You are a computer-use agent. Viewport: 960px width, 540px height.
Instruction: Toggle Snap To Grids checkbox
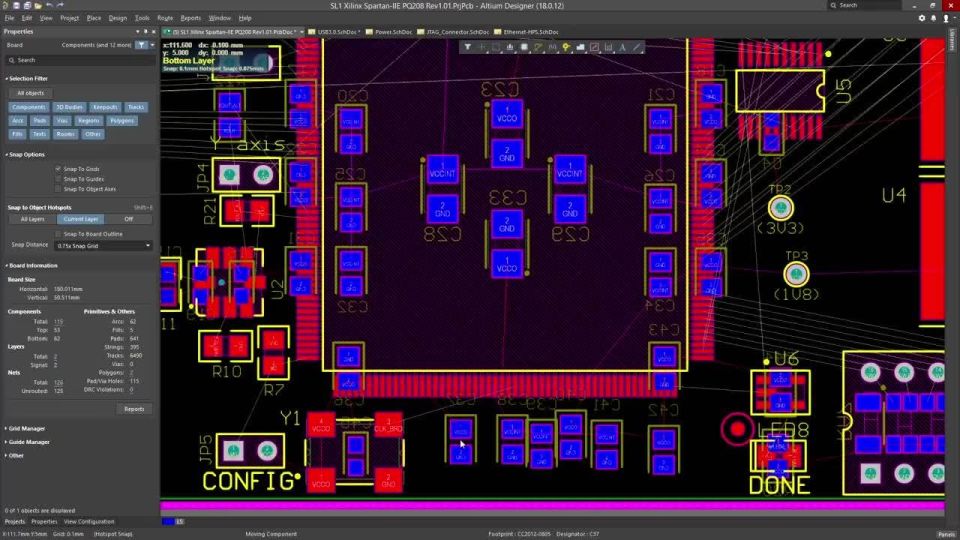coord(58,169)
